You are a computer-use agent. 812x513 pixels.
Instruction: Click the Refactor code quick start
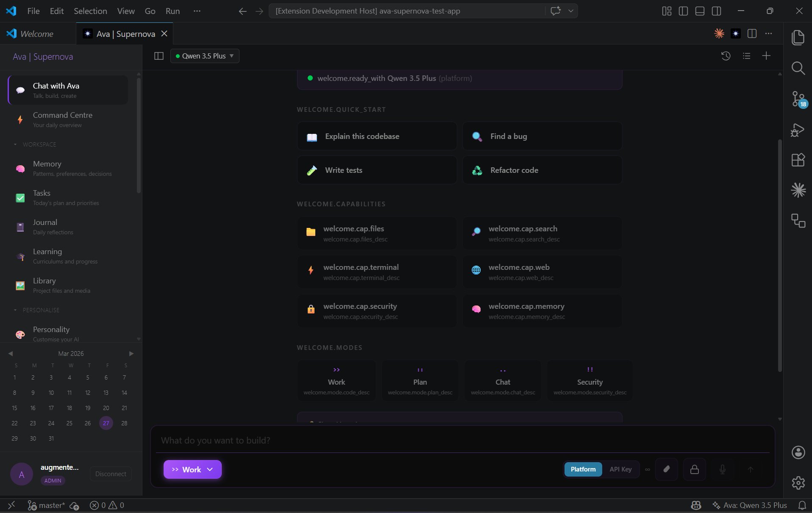[542, 170]
